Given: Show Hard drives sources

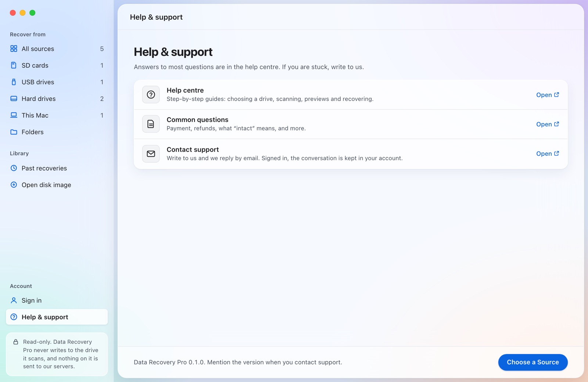Looking at the screenshot, I should 57,98.
